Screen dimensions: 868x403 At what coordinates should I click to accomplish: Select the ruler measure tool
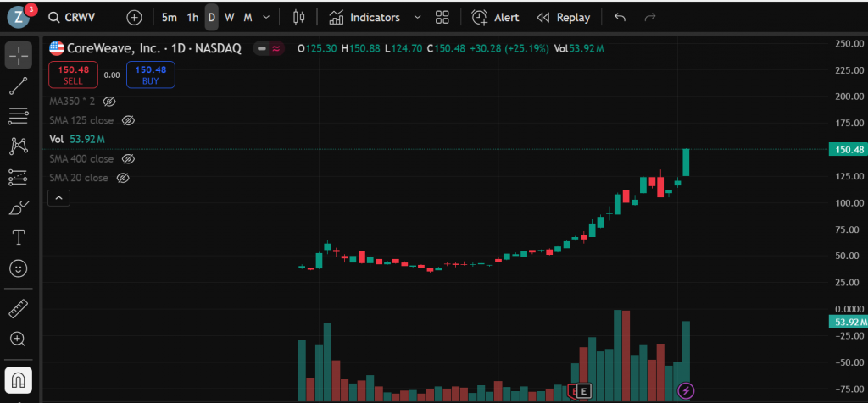click(18, 309)
